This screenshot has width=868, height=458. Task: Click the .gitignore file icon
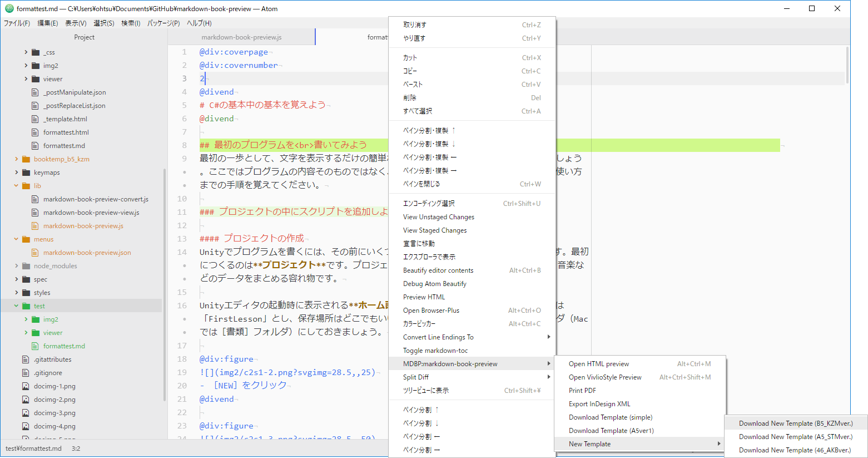coord(26,372)
